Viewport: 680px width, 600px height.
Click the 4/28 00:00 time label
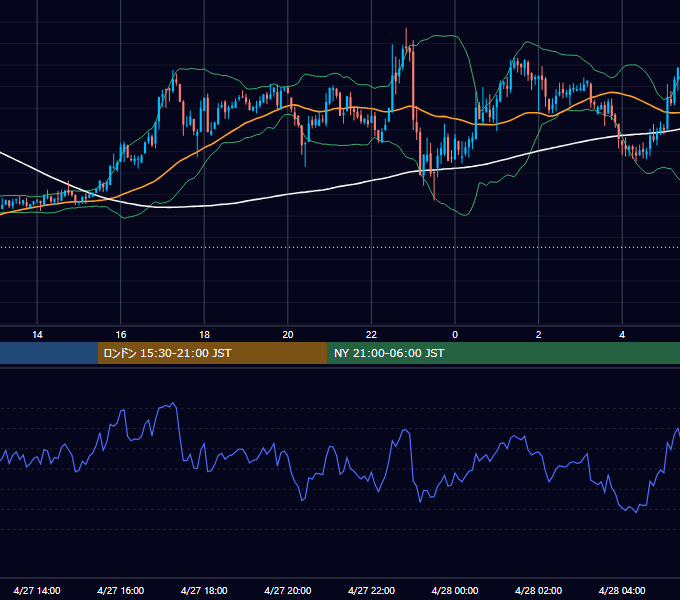point(455,590)
